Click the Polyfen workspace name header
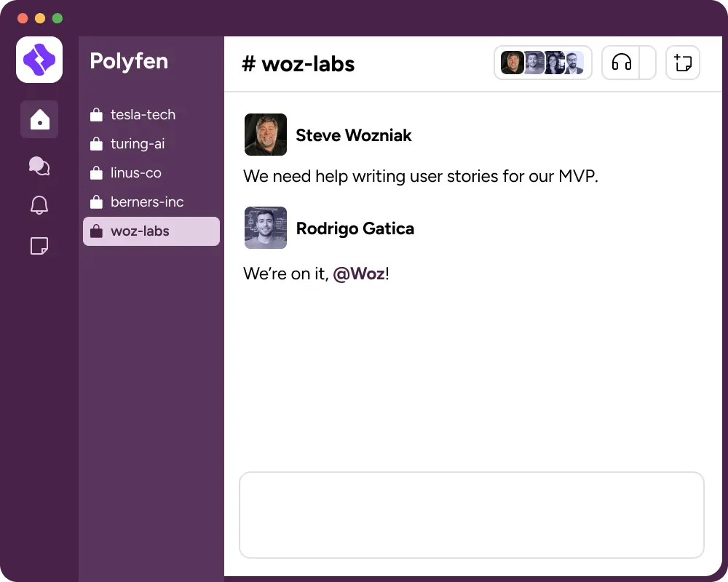Image resolution: width=728 pixels, height=582 pixels. (x=129, y=61)
